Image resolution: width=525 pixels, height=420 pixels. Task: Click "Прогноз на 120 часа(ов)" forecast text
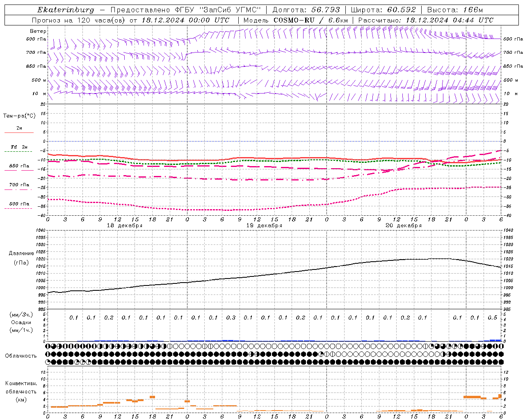pyautogui.click(x=79, y=20)
